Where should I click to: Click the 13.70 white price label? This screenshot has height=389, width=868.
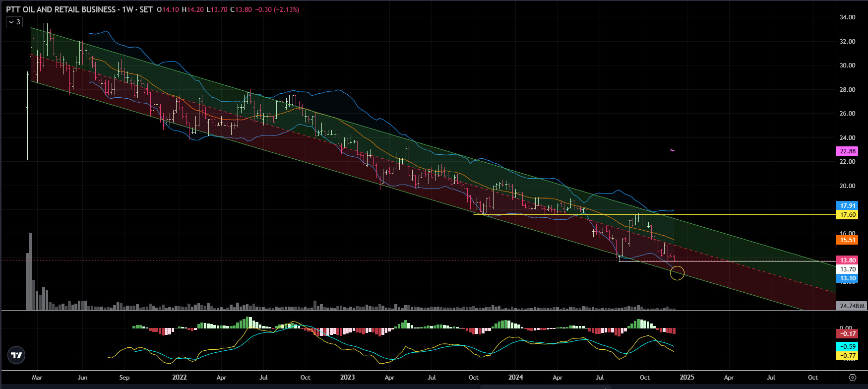point(847,269)
